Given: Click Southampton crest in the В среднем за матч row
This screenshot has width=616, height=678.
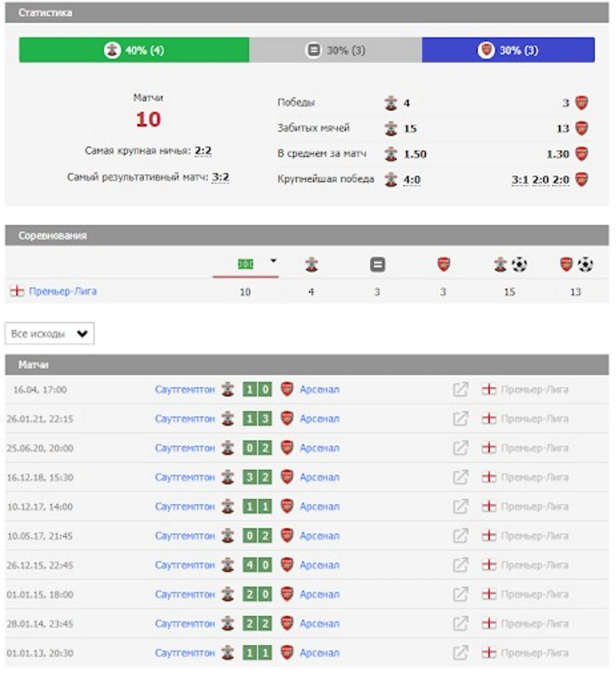Looking at the screenshot, I should [391, 154].
